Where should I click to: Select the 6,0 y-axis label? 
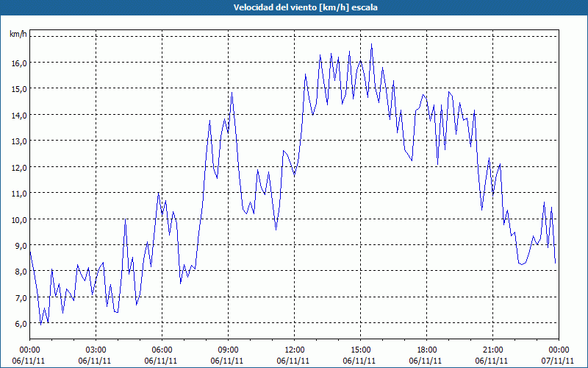(21, 324)
